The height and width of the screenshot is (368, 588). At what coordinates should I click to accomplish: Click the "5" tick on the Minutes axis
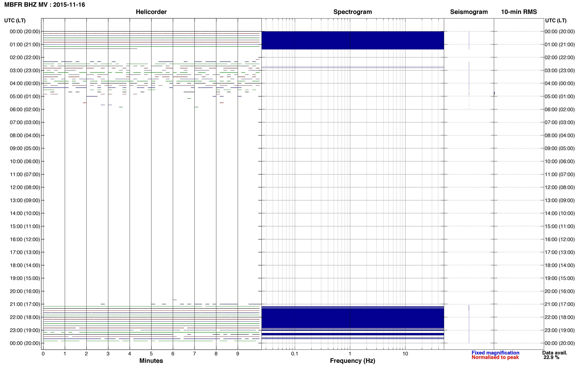pyautogui.click(x=151, y=354)
